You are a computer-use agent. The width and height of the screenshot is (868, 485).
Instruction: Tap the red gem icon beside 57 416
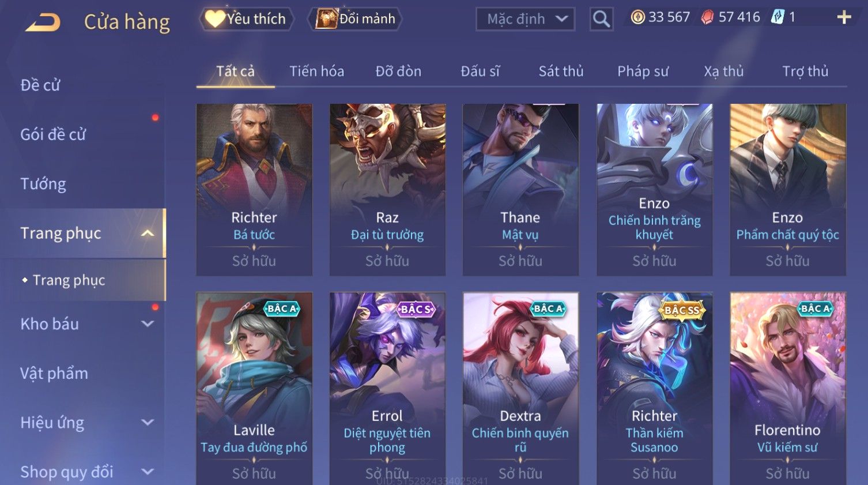[707, 17]
